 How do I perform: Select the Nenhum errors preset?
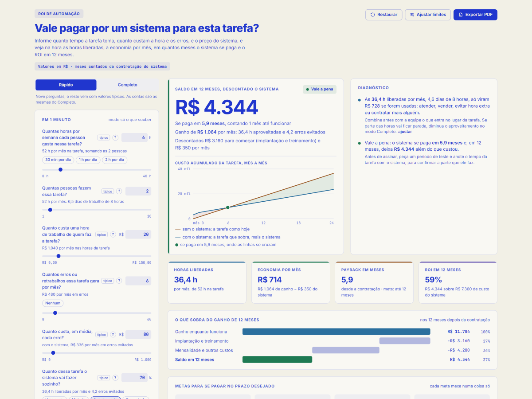point(53,303)
